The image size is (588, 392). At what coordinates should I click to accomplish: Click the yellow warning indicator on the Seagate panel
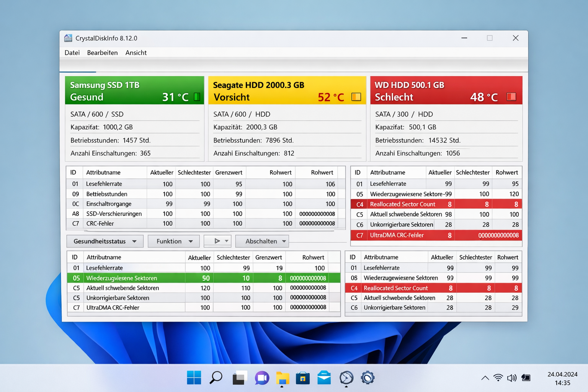(x=356, y=97)
